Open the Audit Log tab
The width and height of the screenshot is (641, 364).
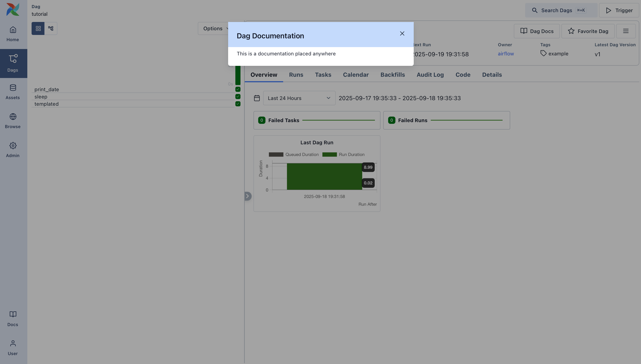pos(430,75)
